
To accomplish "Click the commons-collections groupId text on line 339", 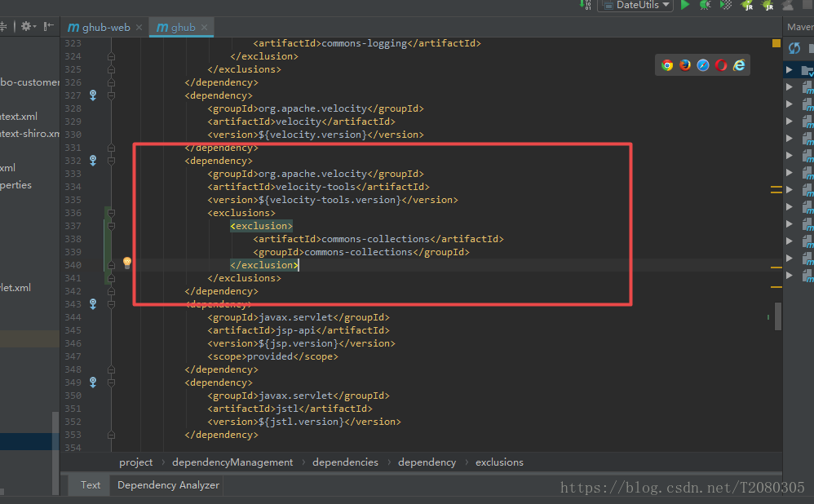I will tap(359, 252).
